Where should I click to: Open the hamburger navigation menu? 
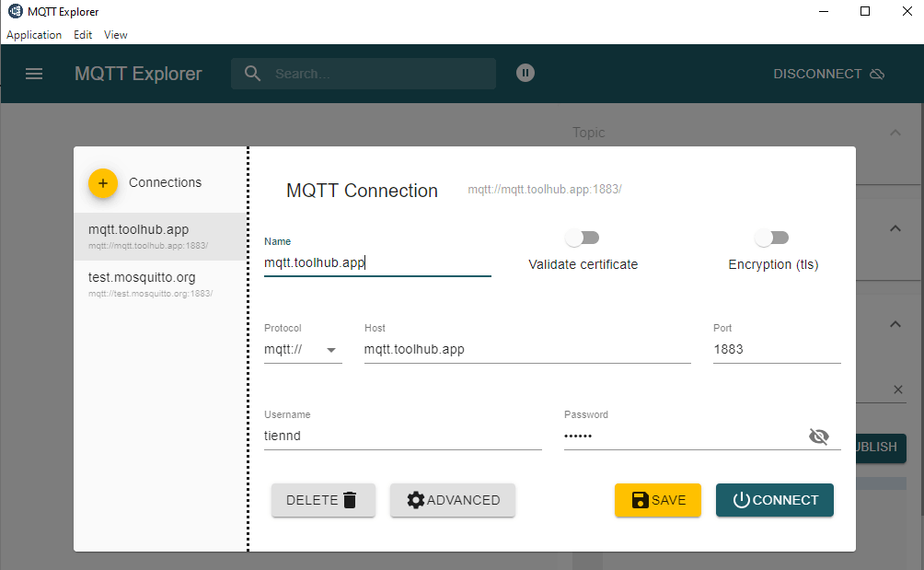[x=33, y=74]
